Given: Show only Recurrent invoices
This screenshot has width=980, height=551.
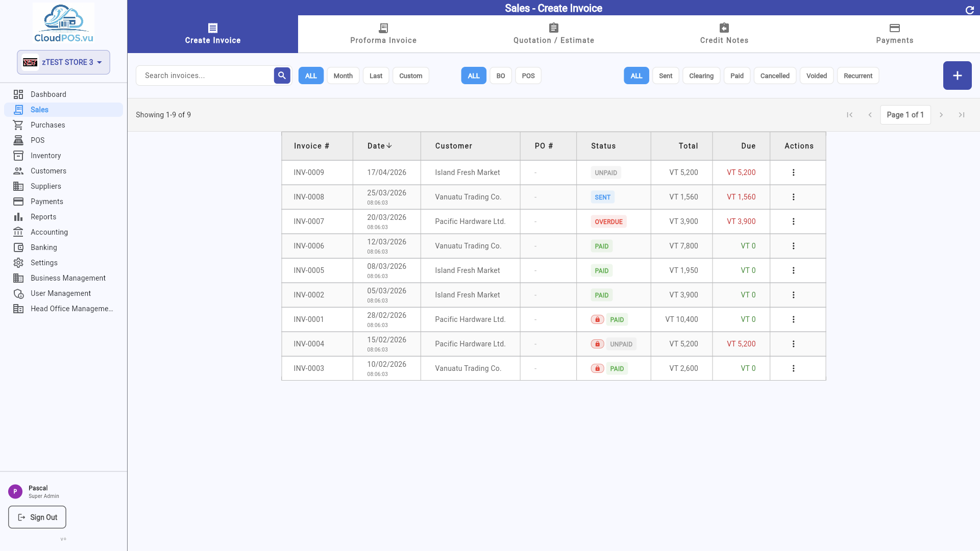Looking at the screenshot, I should point(858,76).
